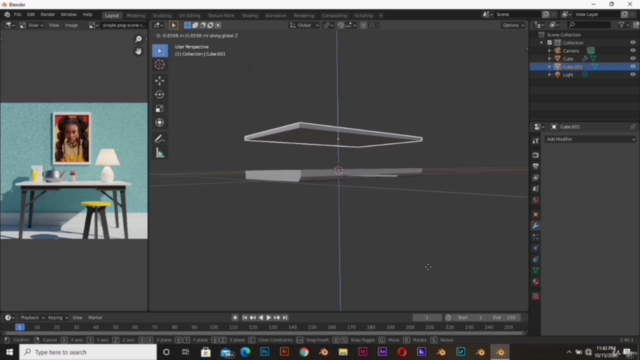
Task: Open the Scene properties tab
Action: point(536,189)
